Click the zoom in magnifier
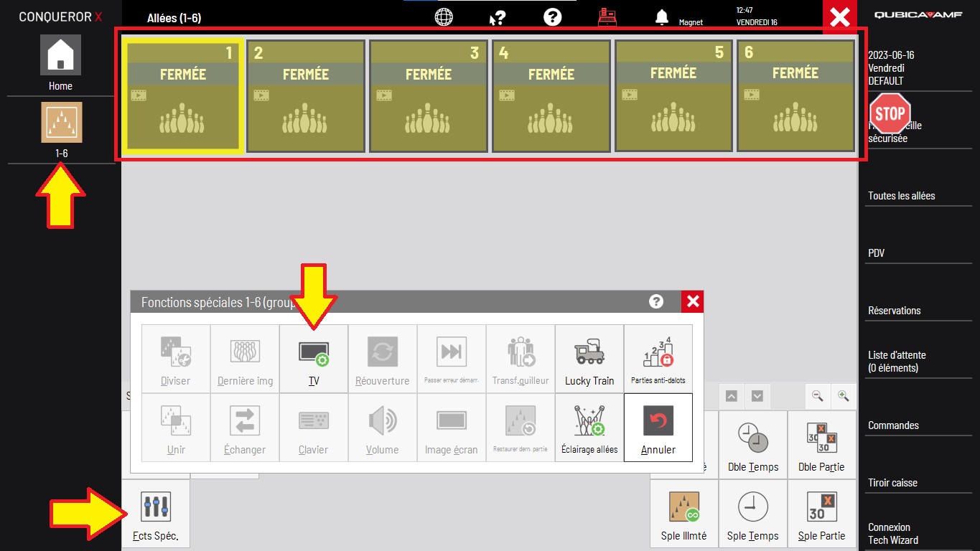This screenshot has height=551, width=980. [843, 395]
